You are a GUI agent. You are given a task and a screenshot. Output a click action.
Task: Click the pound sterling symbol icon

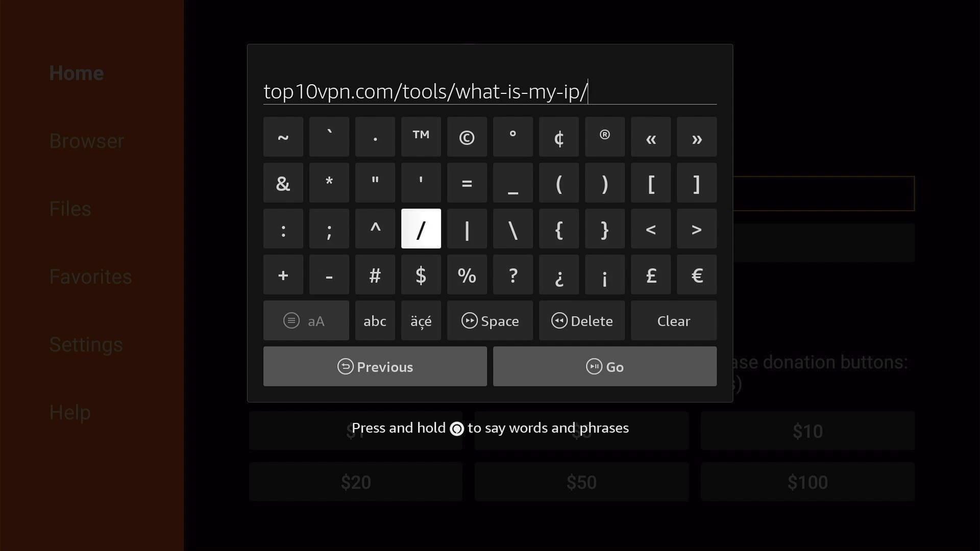pos(651,275)
